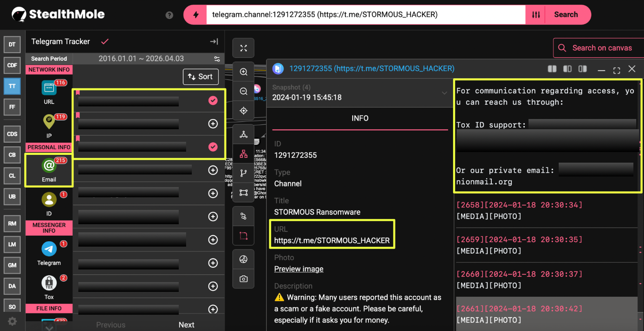Click the Preview image link
Image resolution: width=644 pixels, height=331 pixels.
[299, 269]
